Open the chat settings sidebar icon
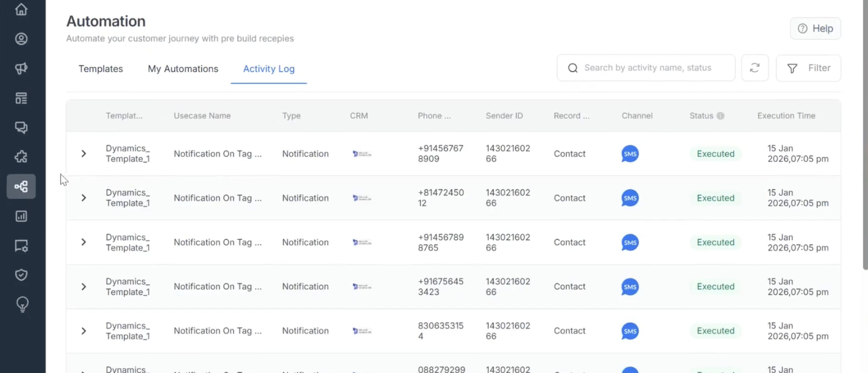 coord(21,245)
